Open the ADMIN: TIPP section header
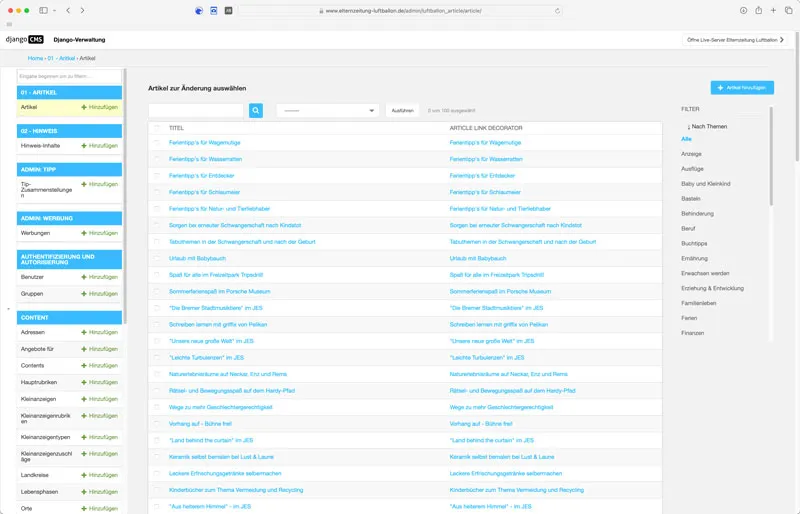The image size is (800, 514). [x=69, y=169]
